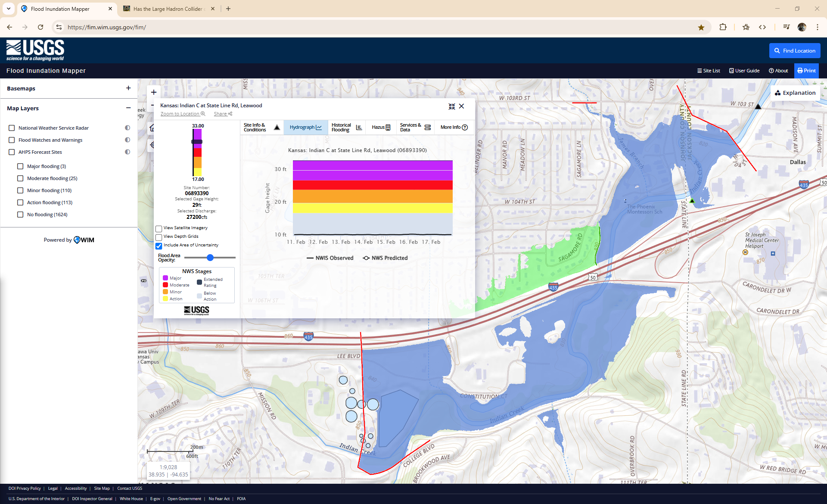Click the green triangle gage marker on map
This screenshot has height=504, width=827.
point(693,201)
